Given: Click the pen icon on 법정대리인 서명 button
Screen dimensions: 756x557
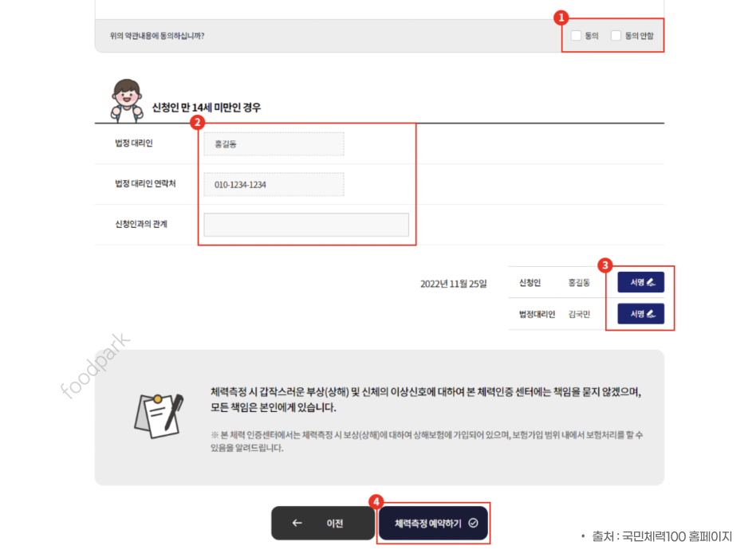Looking at the screenshot, I should [652, 313].
